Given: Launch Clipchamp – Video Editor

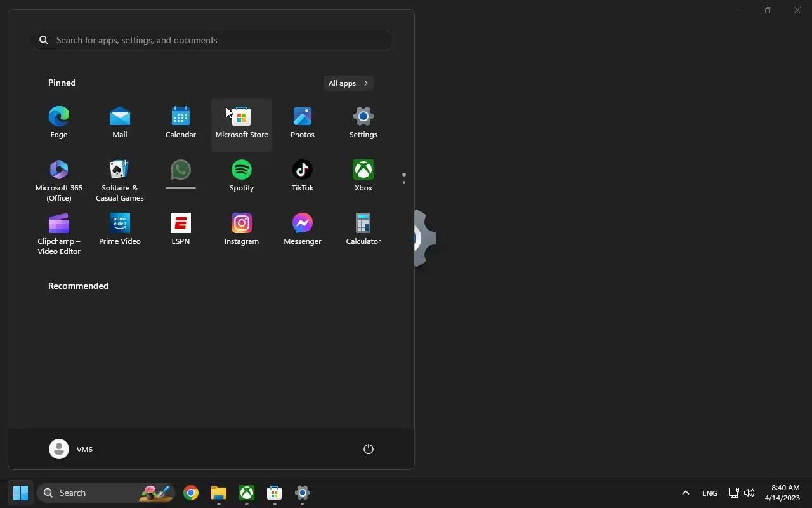Looking at the screenshot, I should 59,233.
